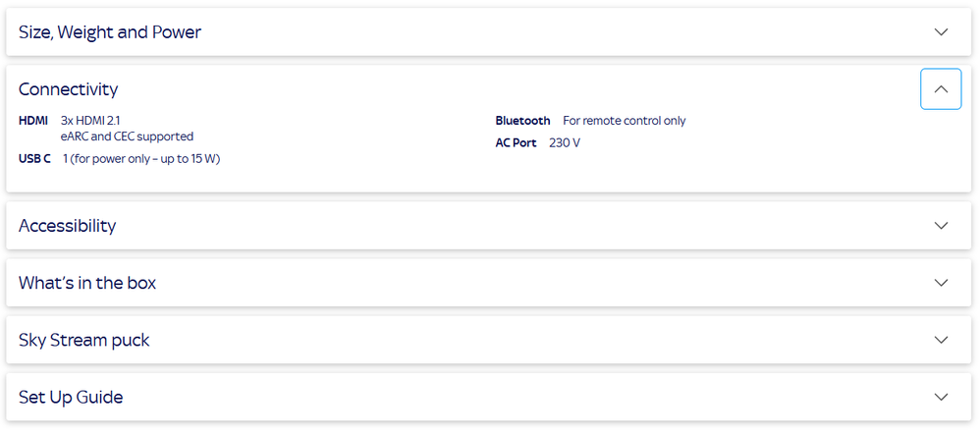Expand Sky Stream puck with its chevron
Image resolution: width=980 pixels, height=435 pixels.
click(941, 340)
